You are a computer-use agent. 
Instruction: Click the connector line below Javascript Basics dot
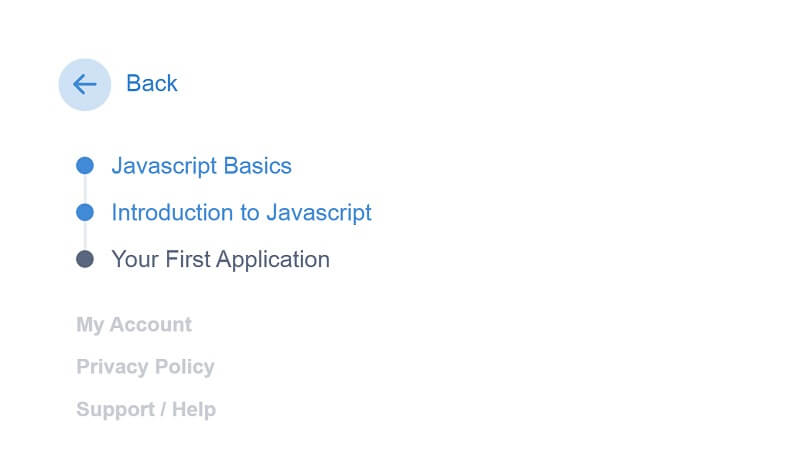85,189
